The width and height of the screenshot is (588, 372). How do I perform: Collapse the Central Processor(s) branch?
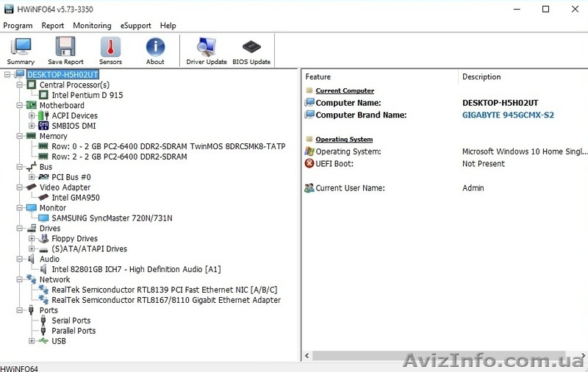click(20, 85)
